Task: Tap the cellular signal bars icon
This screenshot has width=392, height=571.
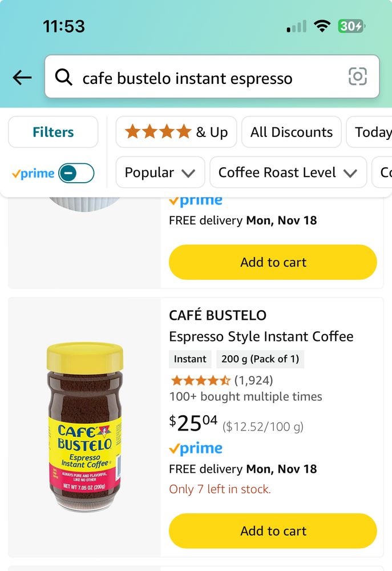Action: [296, 26]
